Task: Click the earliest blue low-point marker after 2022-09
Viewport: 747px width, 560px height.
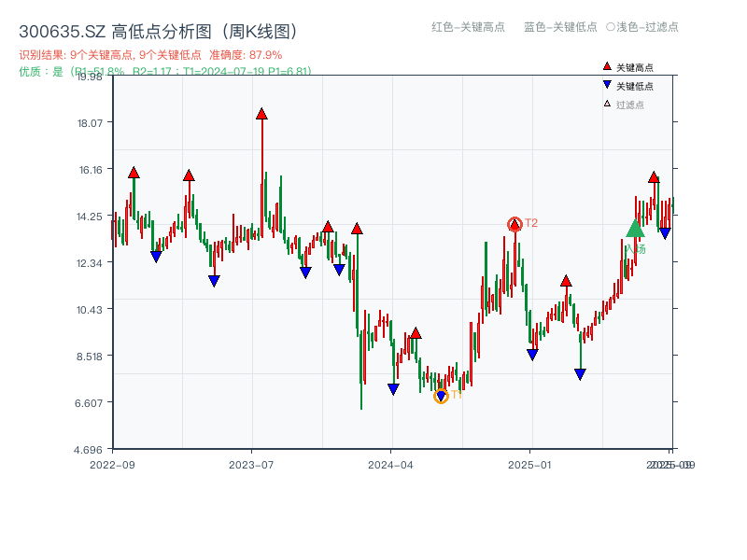Action: point(156,257)
